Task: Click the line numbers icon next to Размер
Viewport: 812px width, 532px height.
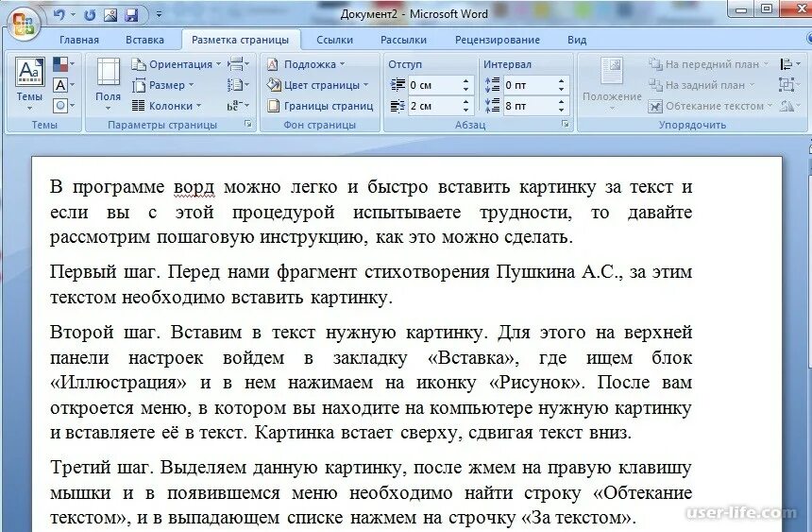Action: (234, 85)
